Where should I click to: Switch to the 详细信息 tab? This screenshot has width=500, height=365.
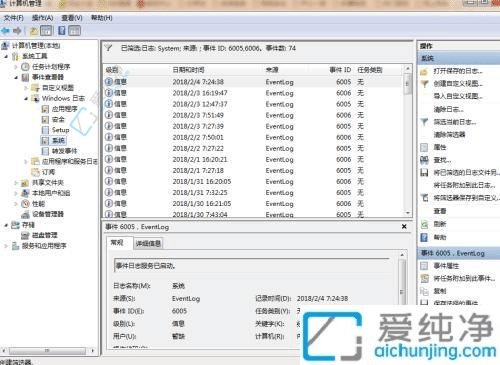[148, 244]
